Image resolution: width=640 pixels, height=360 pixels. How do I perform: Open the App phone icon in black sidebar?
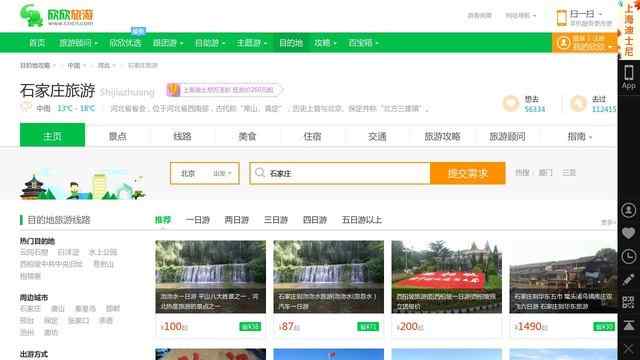(629, 77)
